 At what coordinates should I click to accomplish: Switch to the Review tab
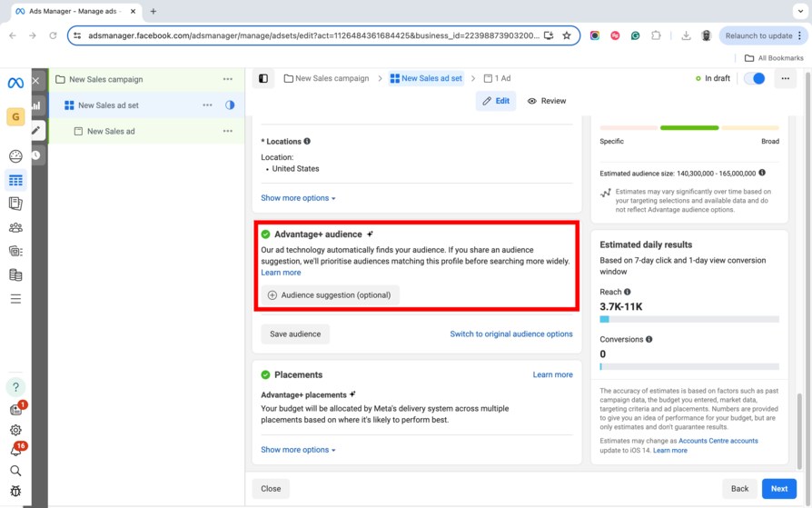pyautogui.click(x=547, y=101)
